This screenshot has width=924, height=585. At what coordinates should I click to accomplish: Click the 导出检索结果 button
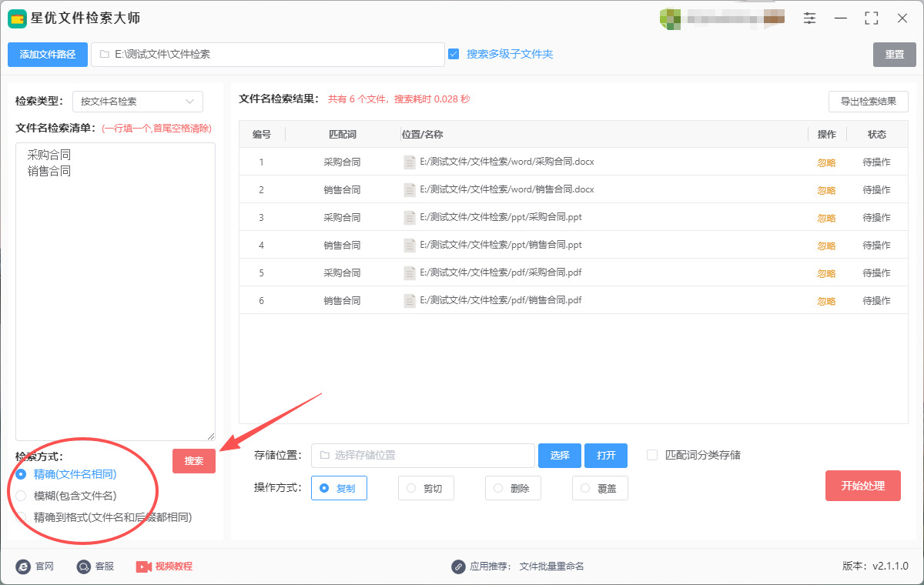(868, 102)
